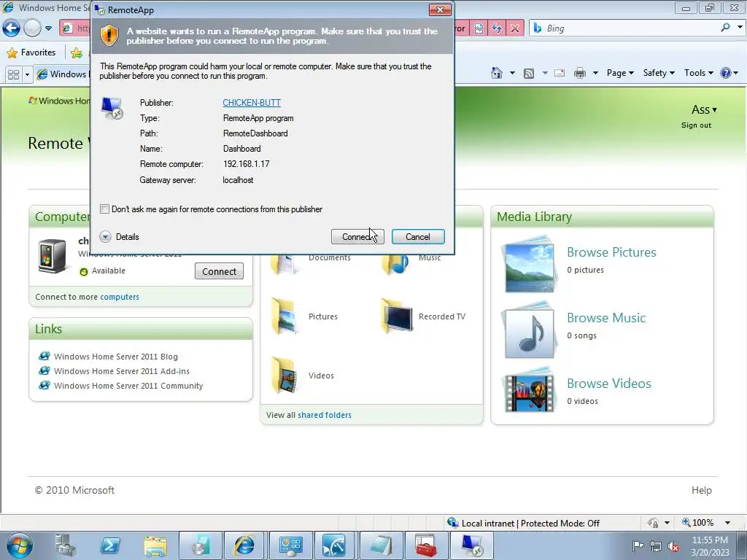Open the search provider dropdown arrow
Screen dimensions: 747x560
(740, 28)
